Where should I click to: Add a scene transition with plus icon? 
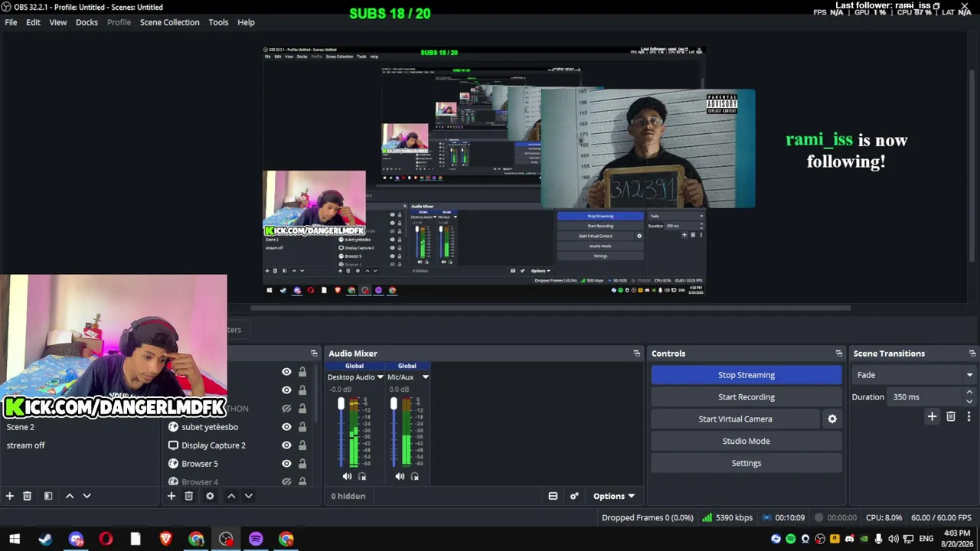[932, 416]
